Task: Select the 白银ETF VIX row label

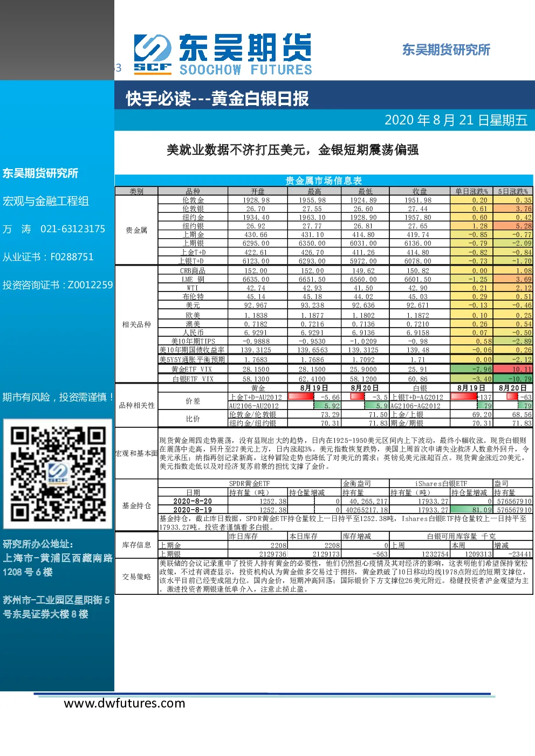Action: pyautogui.click(x=193, y=379)
